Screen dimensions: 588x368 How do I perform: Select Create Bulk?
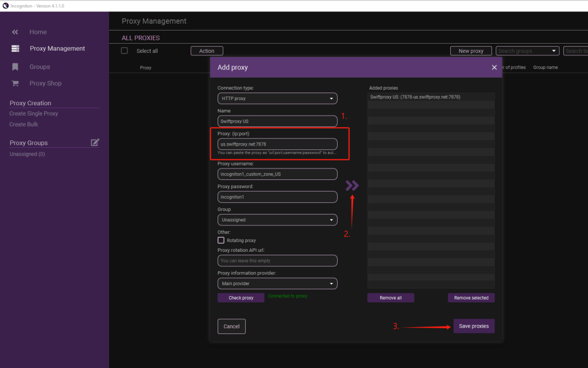tap(24, 124)
